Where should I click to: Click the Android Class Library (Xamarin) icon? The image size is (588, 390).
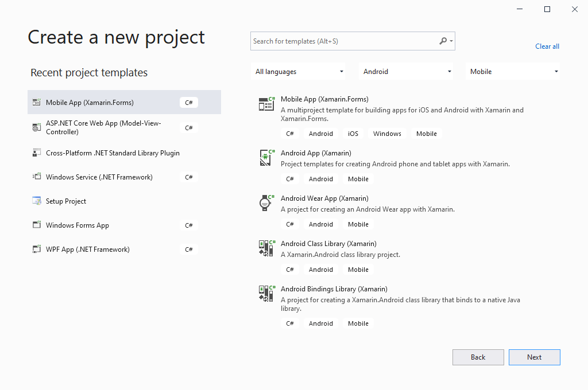pyautogui.click(x=266, y=248)
